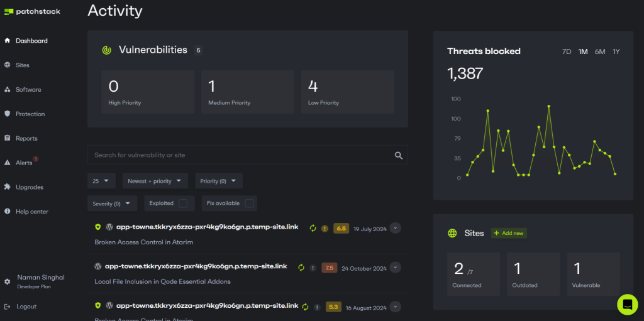Click the Add new site button
This screenshot has width=644, height=321.
tap(509, 233)
